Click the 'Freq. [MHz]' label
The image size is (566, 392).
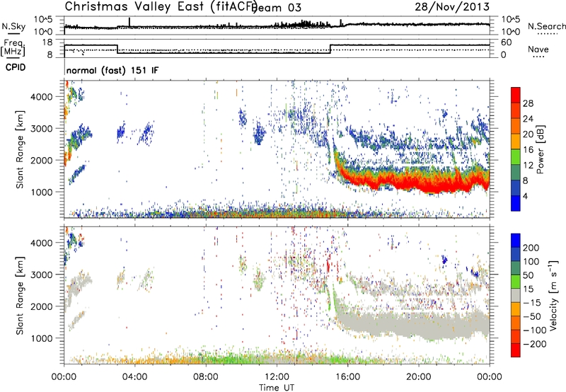point(13,47)
